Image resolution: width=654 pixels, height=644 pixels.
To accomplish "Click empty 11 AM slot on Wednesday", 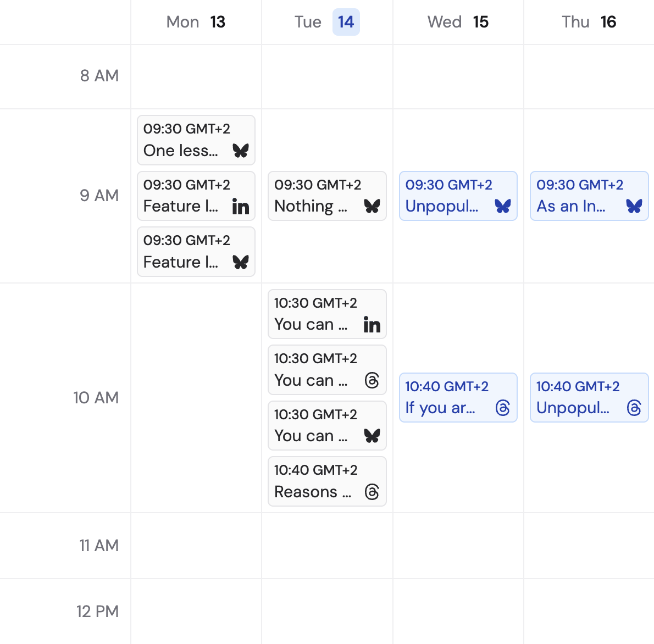I will [x=458, y=545].
